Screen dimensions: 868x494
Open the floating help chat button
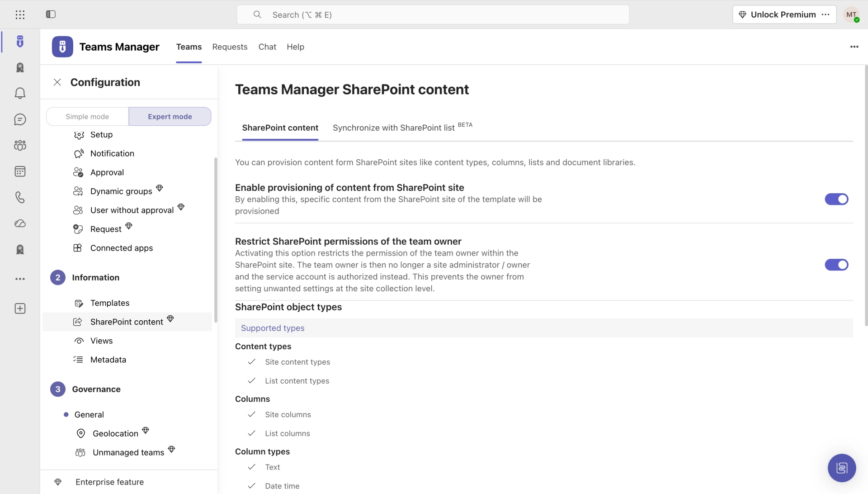(842, 468)
